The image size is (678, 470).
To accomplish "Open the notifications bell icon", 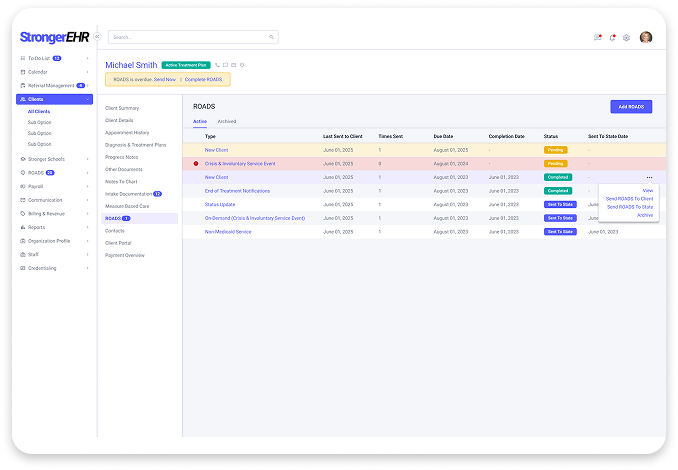I will pos(612,37).
